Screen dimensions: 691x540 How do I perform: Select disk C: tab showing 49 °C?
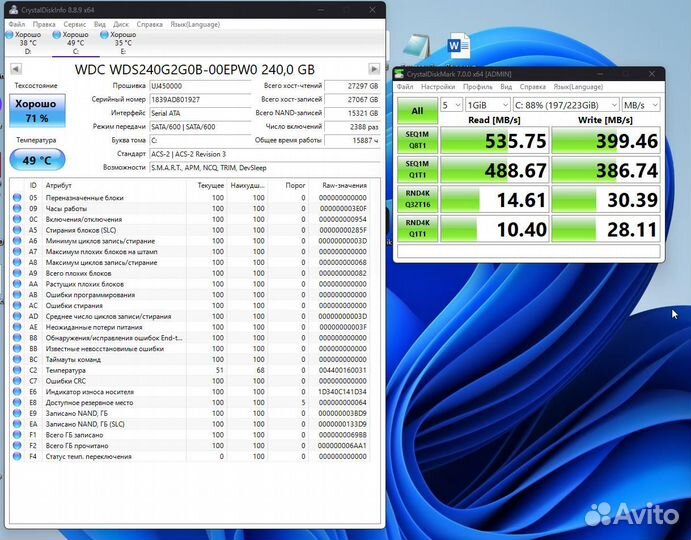coord(76,43)
